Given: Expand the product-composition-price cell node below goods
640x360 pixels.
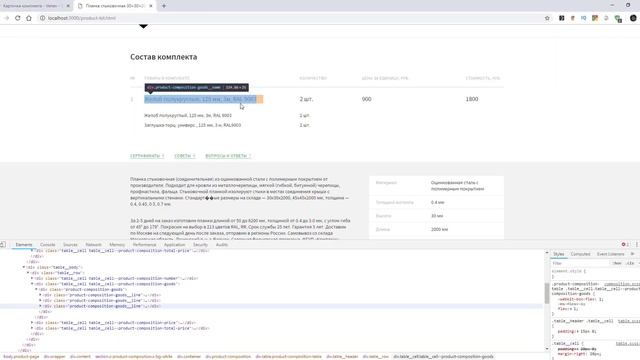Looking at the screenshot, I should coord(32,322).
